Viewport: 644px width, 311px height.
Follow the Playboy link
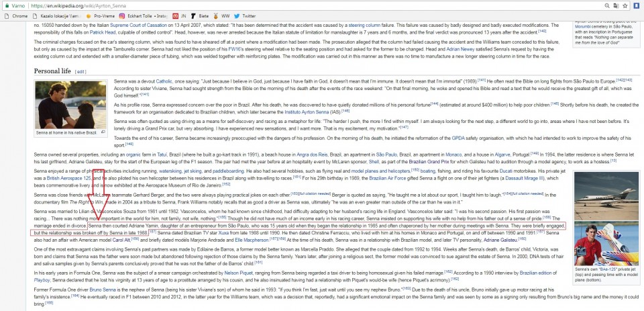tap(42, 279)
